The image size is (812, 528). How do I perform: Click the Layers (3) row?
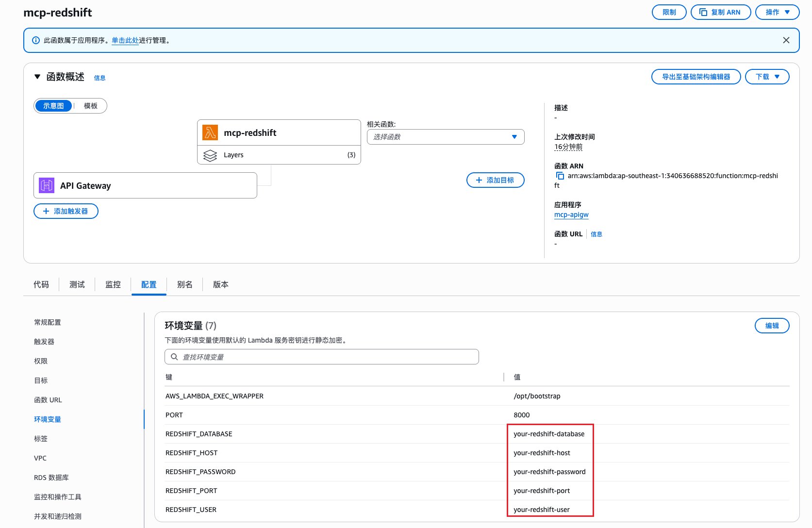(279, 155)
